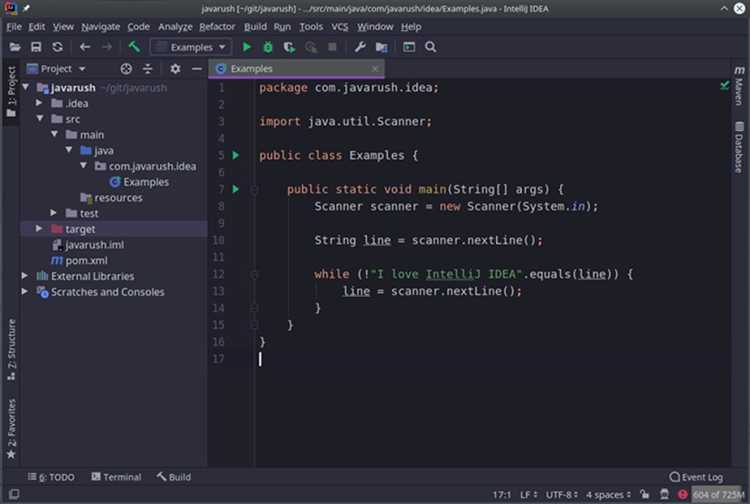
Task: Open the Terminal tool window
Action: 116,477
